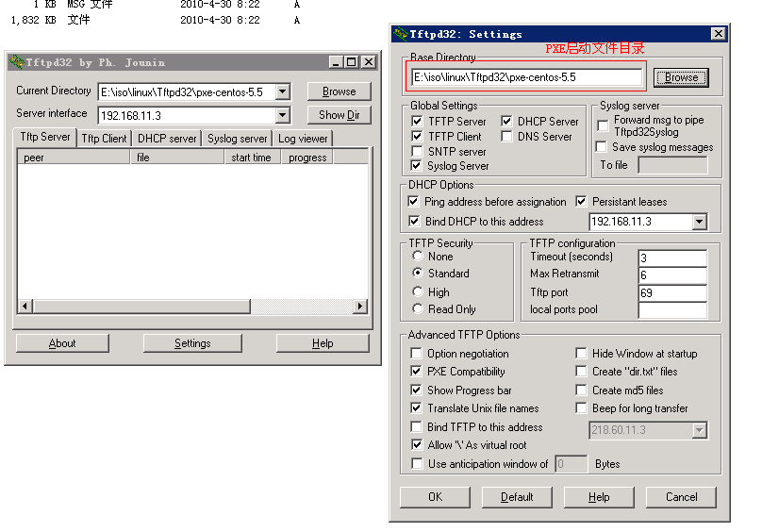Toggle Show Progress bar checkbox
762x532 pixels.
(x=416, y=390)
